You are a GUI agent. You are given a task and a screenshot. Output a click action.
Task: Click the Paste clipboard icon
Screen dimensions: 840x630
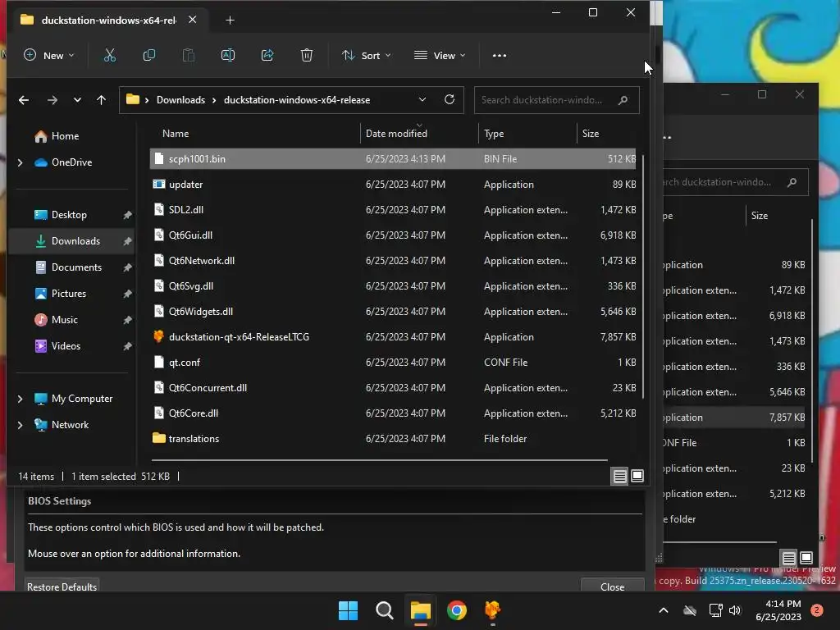(189, 55)
